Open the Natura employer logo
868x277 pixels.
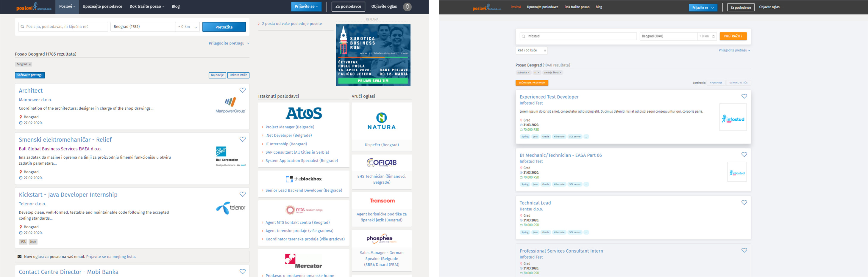point(381,121)
